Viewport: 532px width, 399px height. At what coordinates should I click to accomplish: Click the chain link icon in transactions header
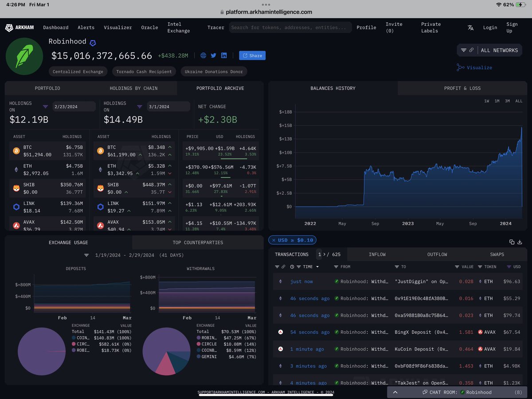pos(283,267)
